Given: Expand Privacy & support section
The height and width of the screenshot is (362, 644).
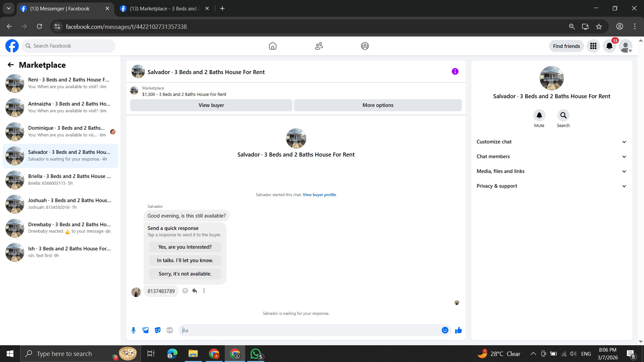Looking at the screenshot, I should [x=551, y=186].
